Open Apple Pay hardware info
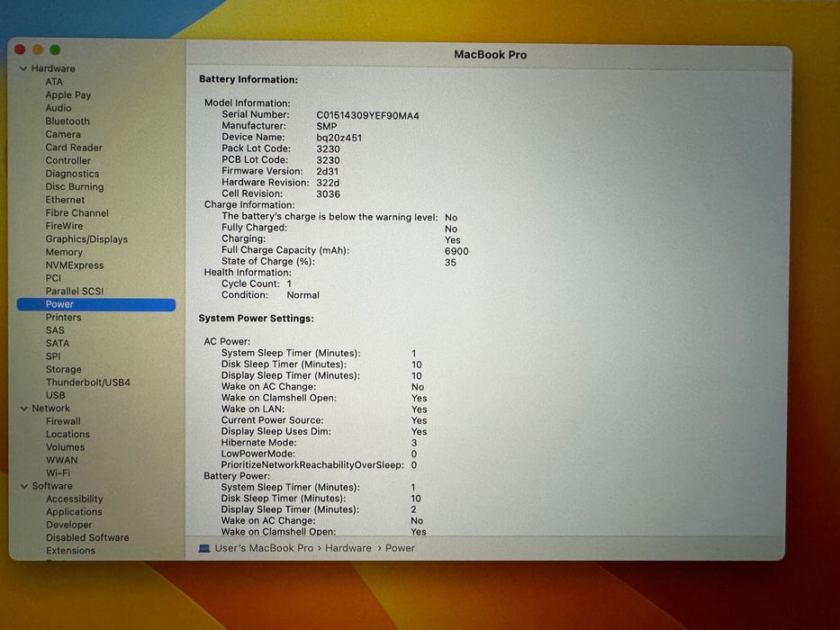840x630 pixels. click(x=68, y=94)
